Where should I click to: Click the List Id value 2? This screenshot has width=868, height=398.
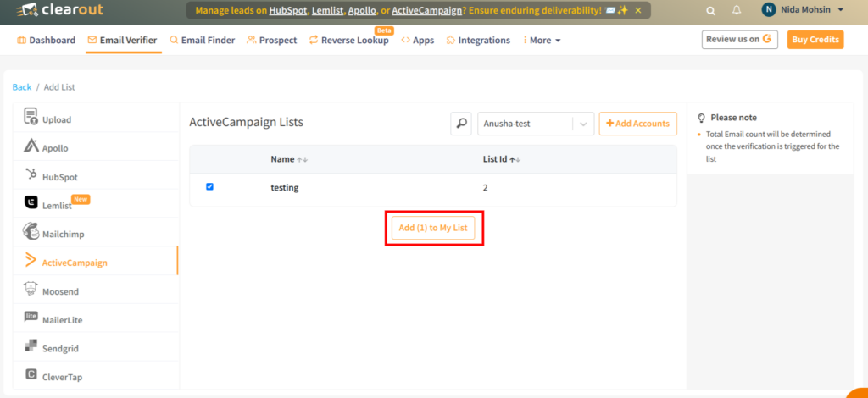click(x=485, y=188)
